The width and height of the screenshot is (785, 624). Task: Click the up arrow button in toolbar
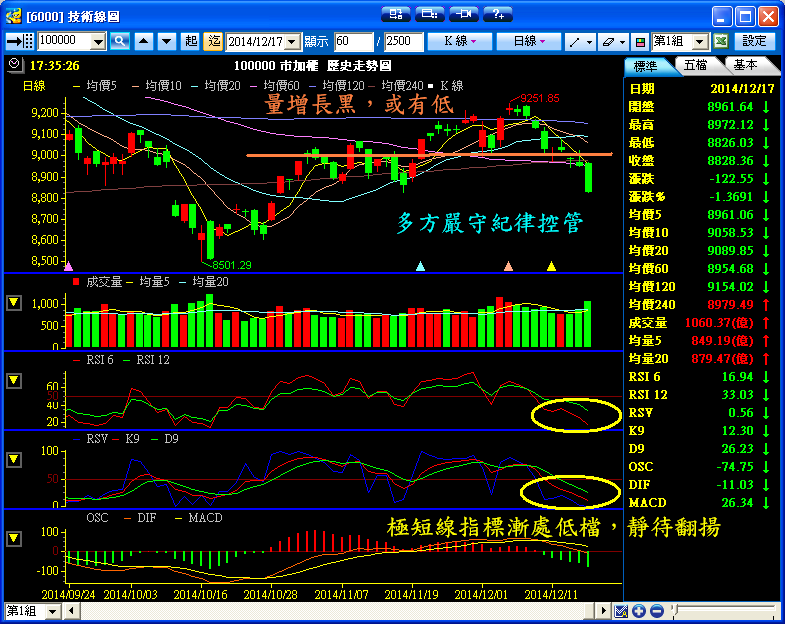(x=143, y=41)
